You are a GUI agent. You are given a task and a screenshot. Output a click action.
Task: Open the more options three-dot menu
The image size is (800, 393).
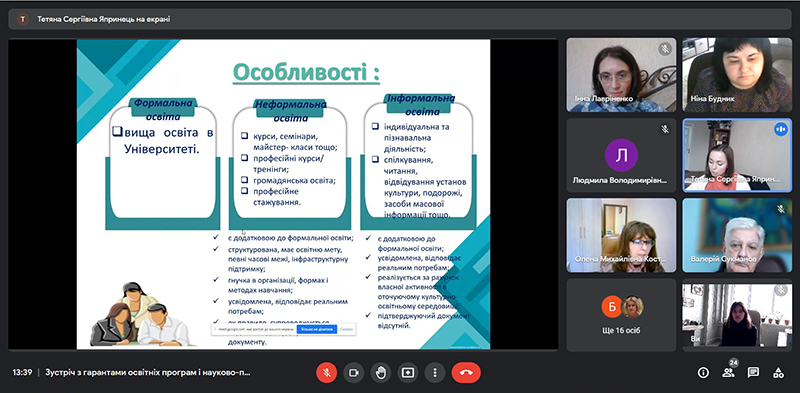435,373
